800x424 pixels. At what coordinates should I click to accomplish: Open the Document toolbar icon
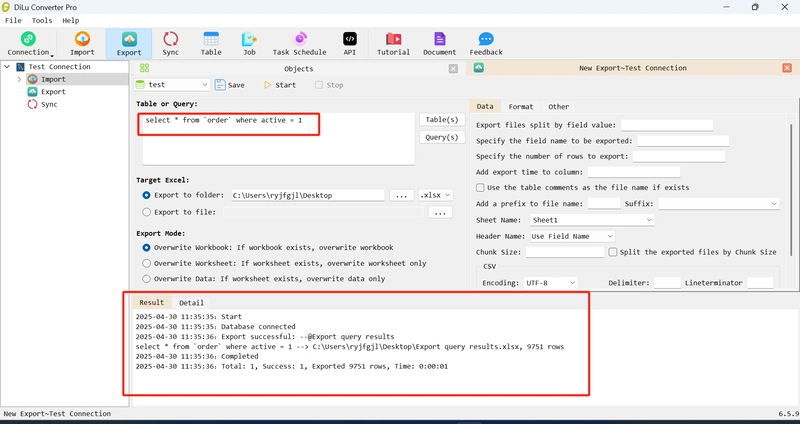pyautogui.click(x=439, y=43)
